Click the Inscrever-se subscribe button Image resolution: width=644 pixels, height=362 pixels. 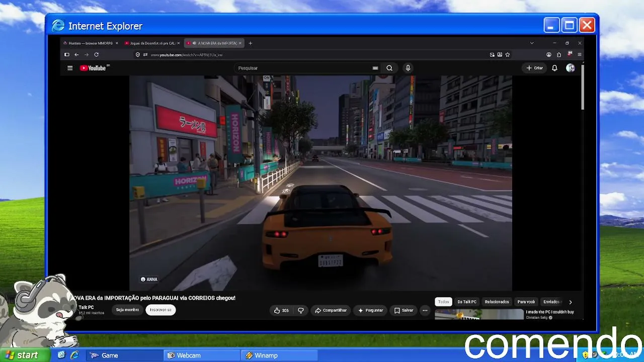coord(160,310)
